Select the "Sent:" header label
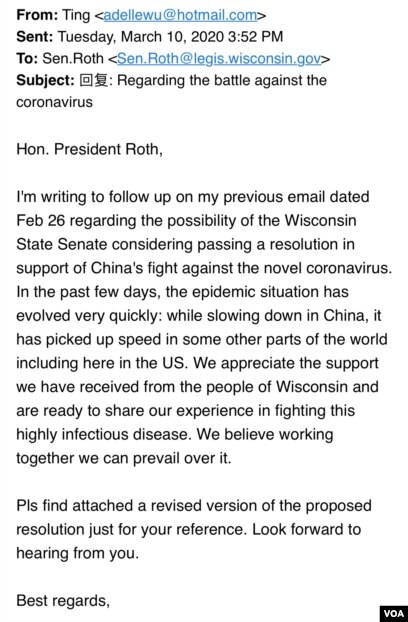This screenshot has height=622, width=408. (x=34, y=37)
